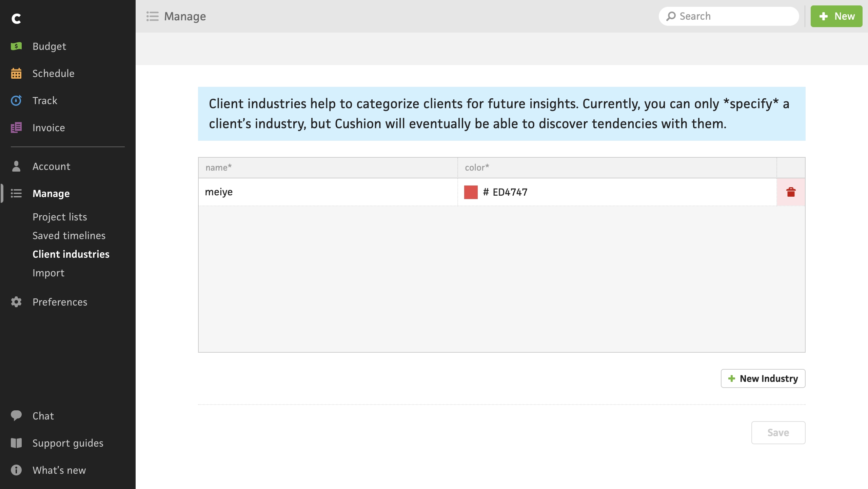868x489 pixels.
Task: Open Chat via the speech bubble icon
Action: coord(16,416)
